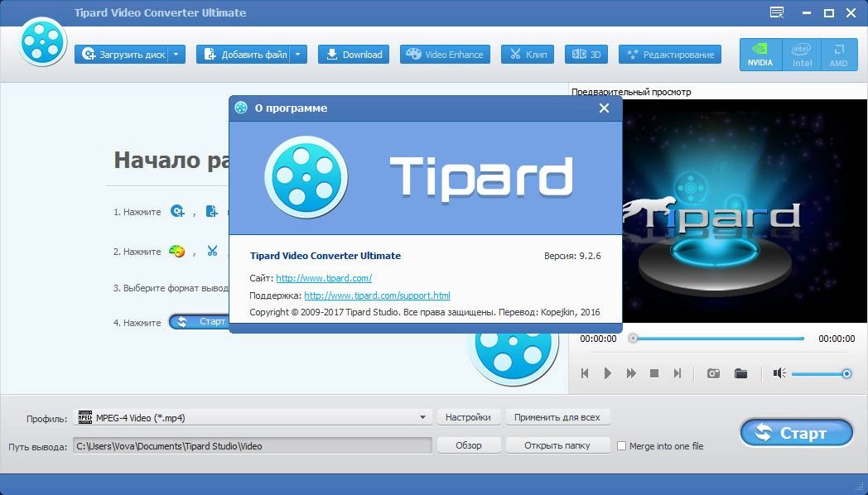Open the snapshot folder icon
The width and height of the screenshot is (868, 495).
[740, 373]
